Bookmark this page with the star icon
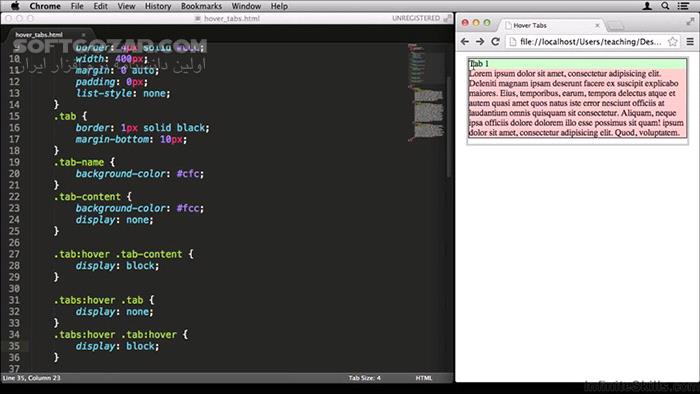Screen dimensions: 700x394 [672, 41]
